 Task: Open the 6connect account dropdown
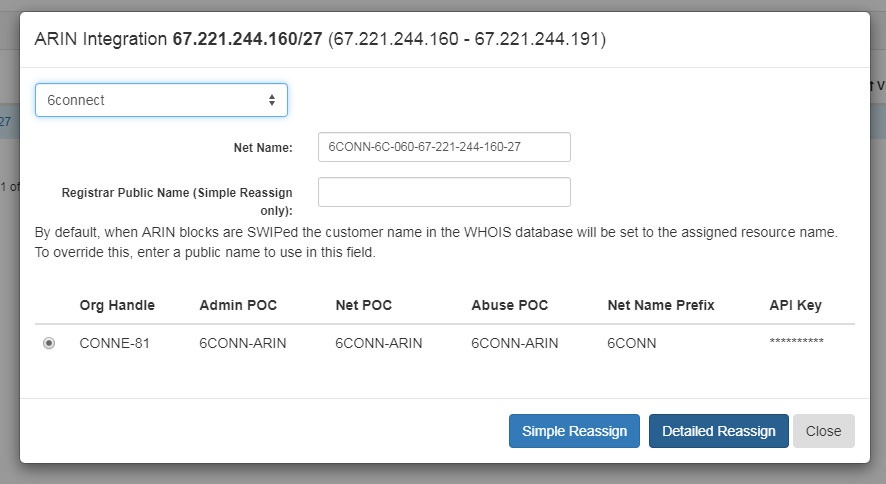(x=161, y=100)
